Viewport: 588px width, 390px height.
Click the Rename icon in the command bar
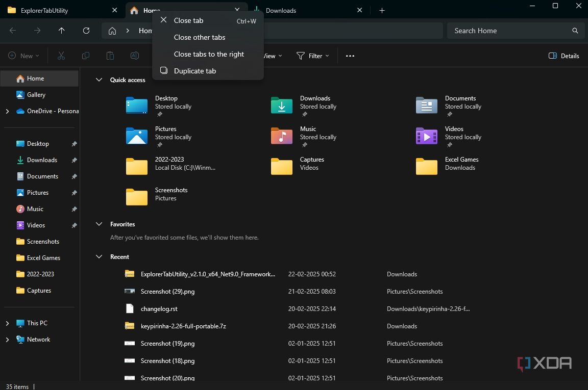[x=134, y=56]
